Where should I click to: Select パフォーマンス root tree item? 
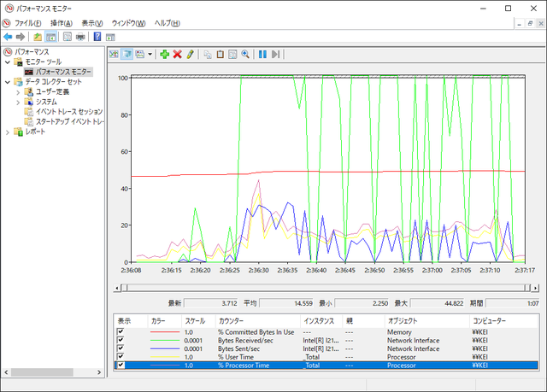tap(32, 52)
